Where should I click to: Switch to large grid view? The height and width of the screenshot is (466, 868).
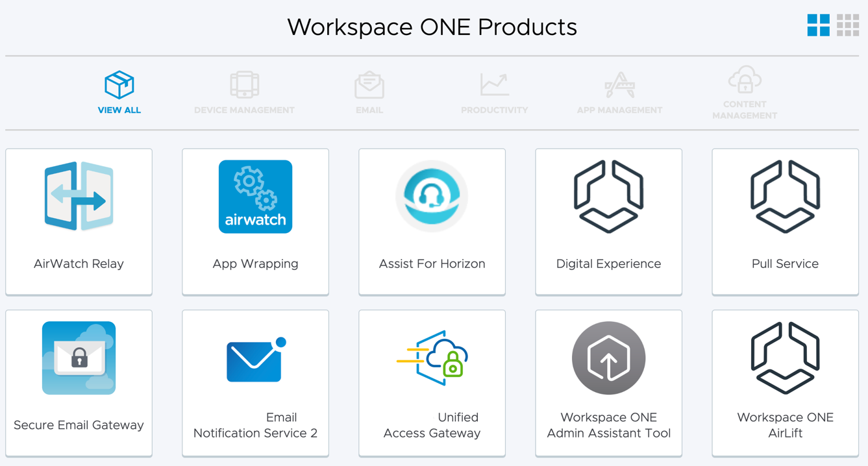point(818,25)
